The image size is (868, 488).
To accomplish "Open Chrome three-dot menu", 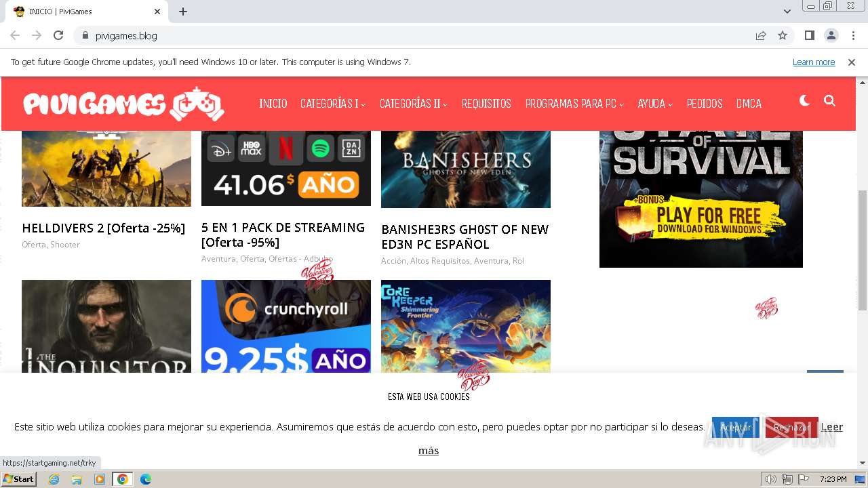I will click(x=852, y=35).
